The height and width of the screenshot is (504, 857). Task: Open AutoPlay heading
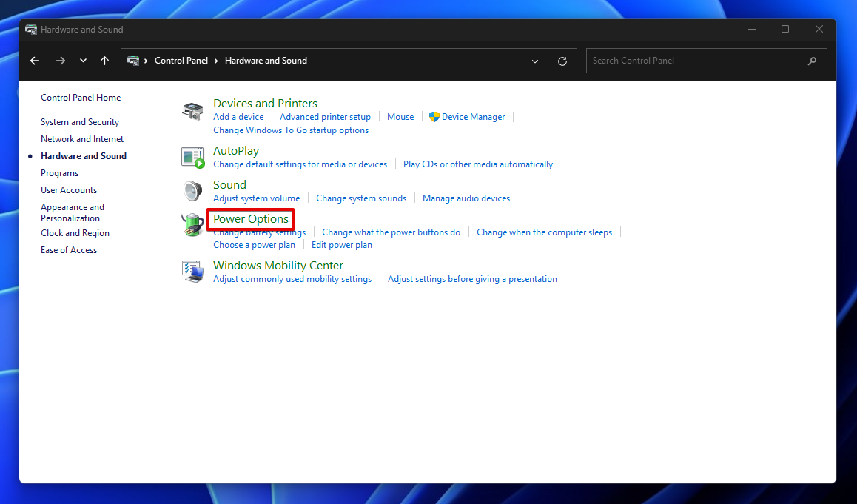pyautogui.click(x=236, y=151)
